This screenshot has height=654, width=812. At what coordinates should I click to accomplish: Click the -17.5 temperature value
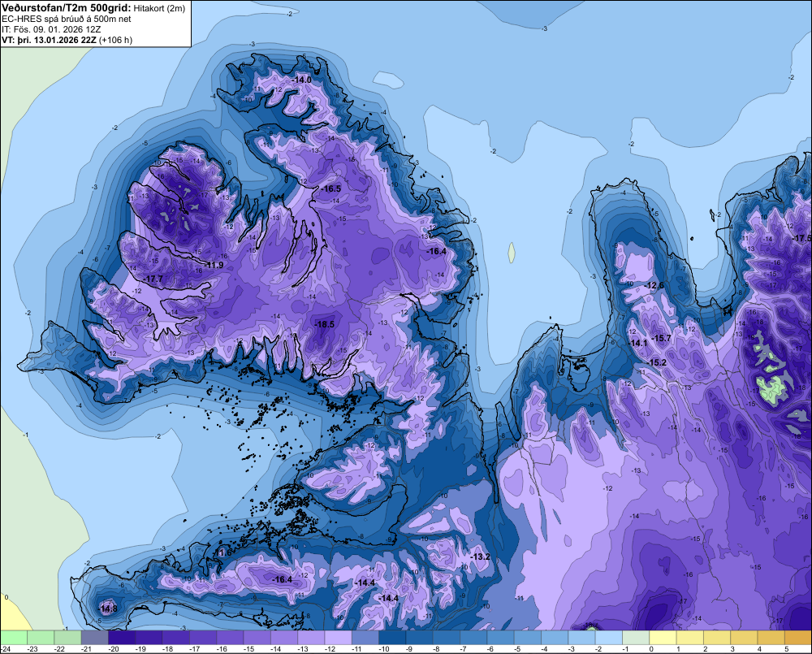[x=802, y=238]
